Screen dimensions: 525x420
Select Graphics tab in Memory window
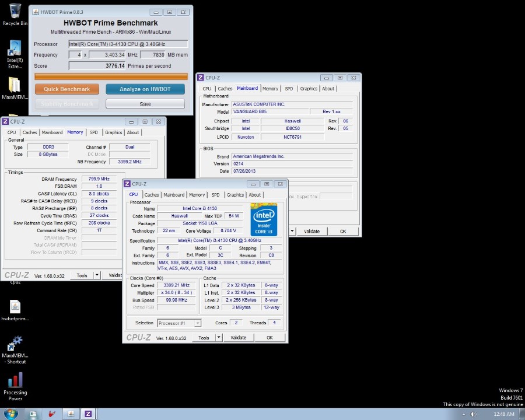[114, 132]
